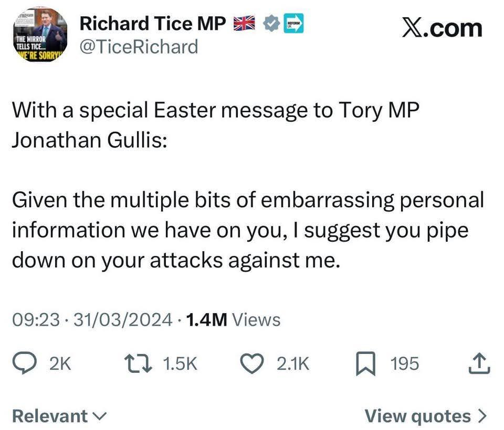
Task: Click the display name Richard Tice MP
Action: point(153,24)
